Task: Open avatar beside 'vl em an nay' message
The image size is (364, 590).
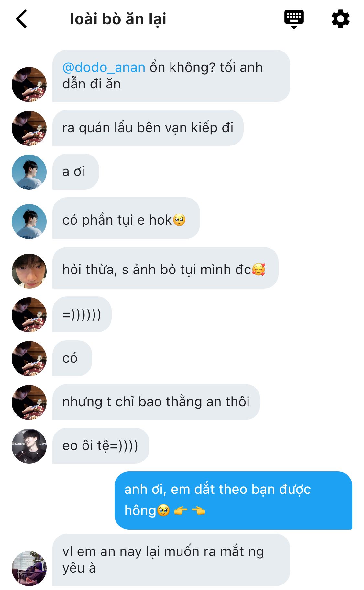Action: tap(29, 569)
